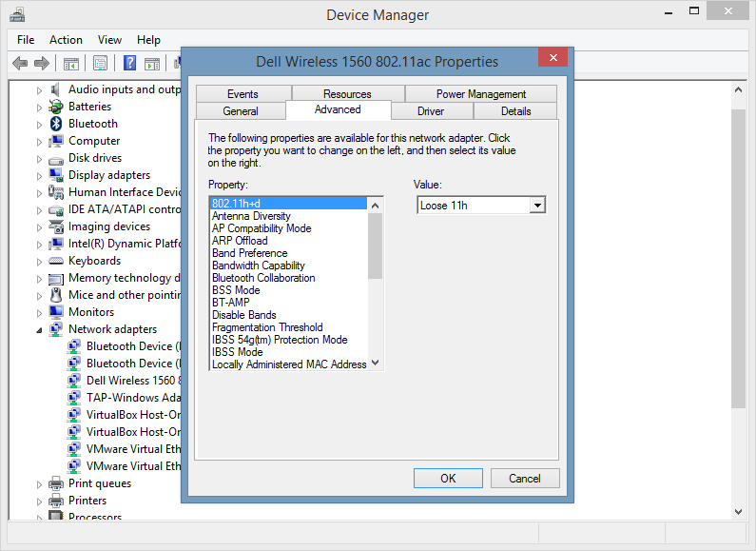
Task: Select the Computer category icon
Action: tap(56, 141)
